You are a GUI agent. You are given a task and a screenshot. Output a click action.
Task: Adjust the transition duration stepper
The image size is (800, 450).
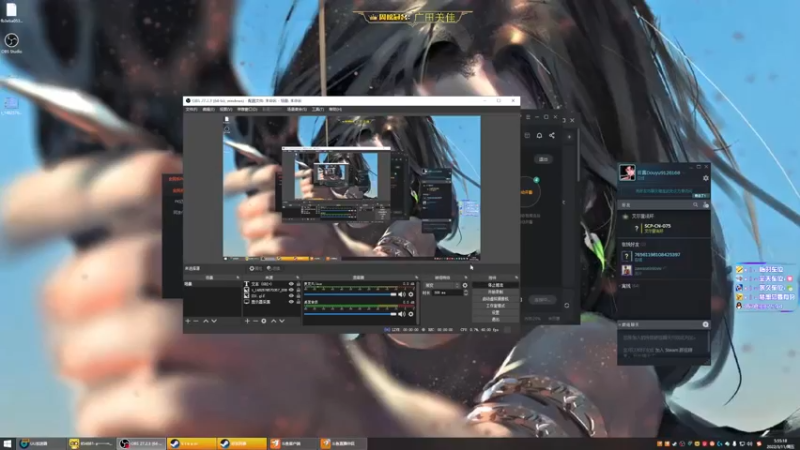pyautogui.click(x=466, y=293)
